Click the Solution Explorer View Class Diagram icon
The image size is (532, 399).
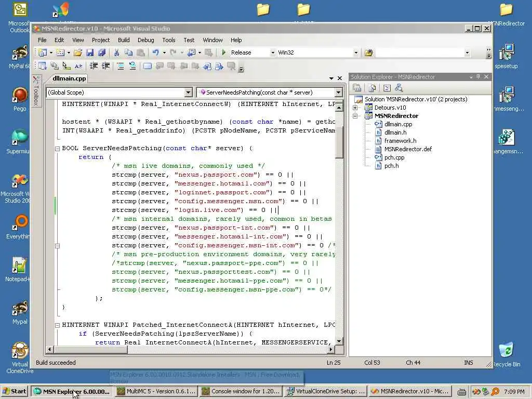point(399,88)
